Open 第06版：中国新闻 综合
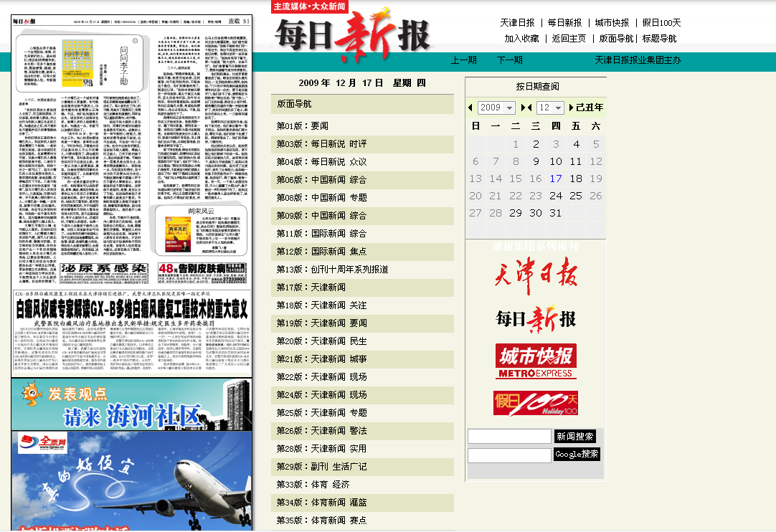The image size is (776, 532). (x=322, y=180)
